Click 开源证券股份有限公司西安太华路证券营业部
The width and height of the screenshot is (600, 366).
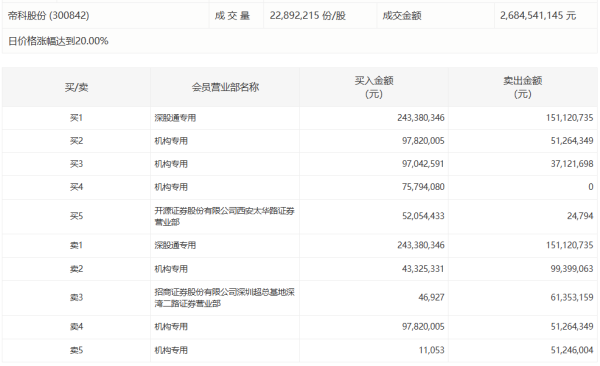[225, 216]
